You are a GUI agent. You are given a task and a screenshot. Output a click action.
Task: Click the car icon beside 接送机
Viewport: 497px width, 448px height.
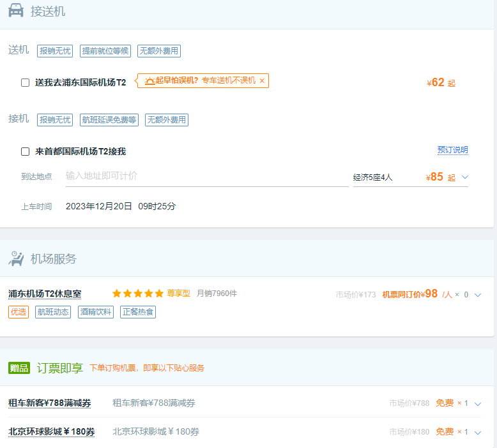[16, 10]
